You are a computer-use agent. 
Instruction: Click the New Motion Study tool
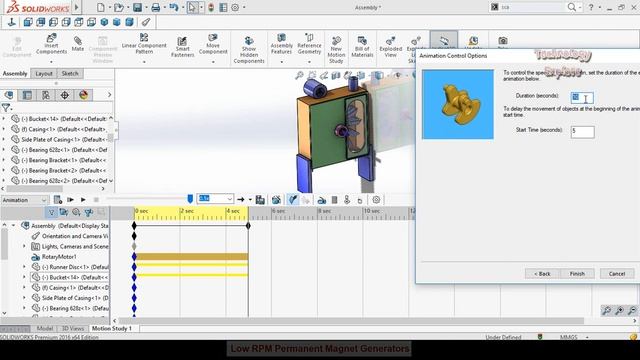(336, 50)
